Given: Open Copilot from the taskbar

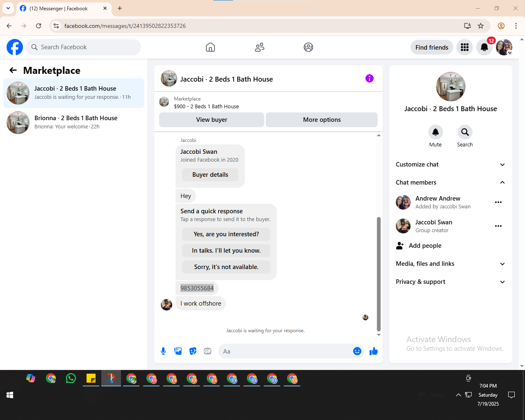Looking at the screenshot, I should point(31,378).
